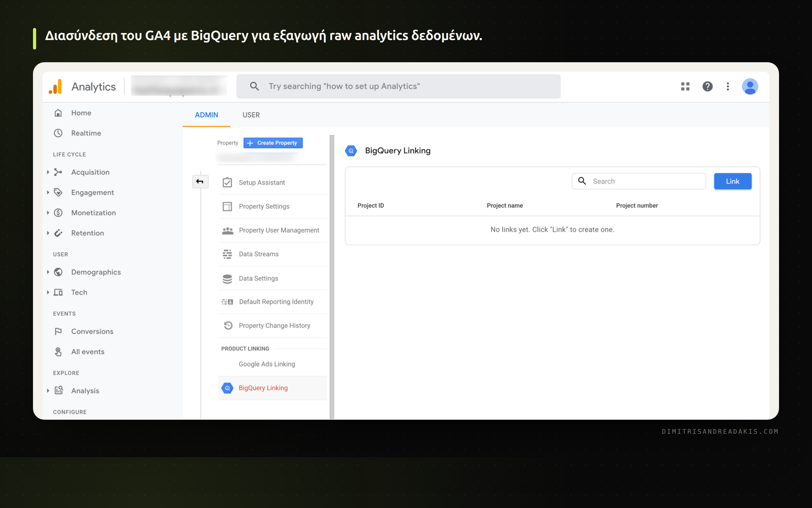812x508 pixels.
Task: Click the Data Streams icon
Action: [x=227, y=254]
